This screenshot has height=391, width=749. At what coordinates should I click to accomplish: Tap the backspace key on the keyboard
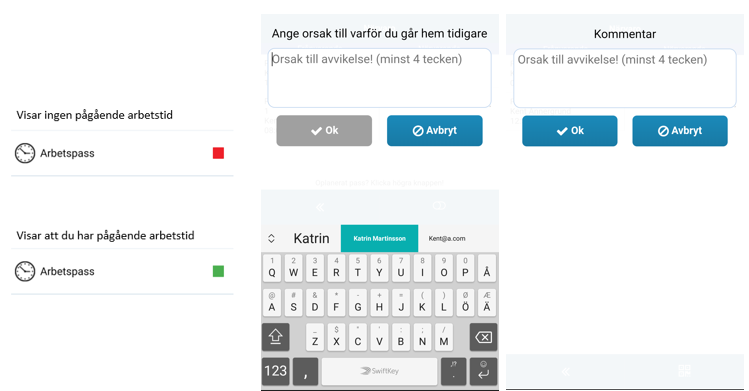tap(483, 337)
